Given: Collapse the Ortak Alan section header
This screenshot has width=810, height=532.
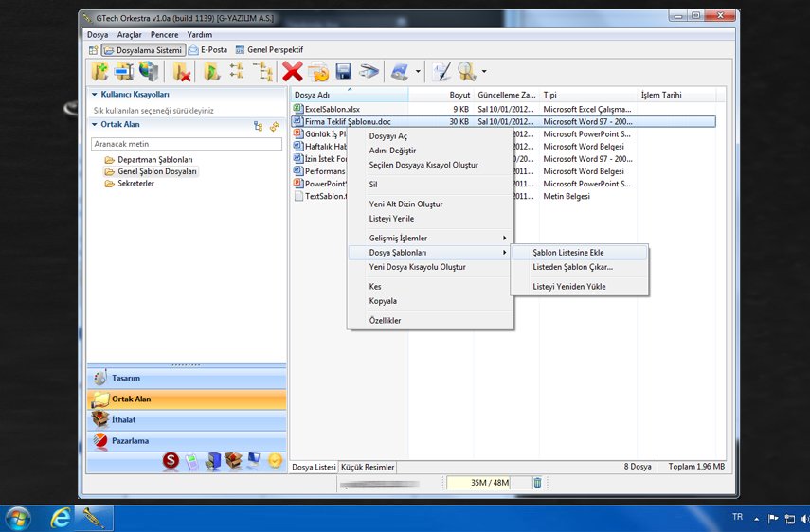Looking at the screenshot, I should pyautogui.click(x=95, y=125).
